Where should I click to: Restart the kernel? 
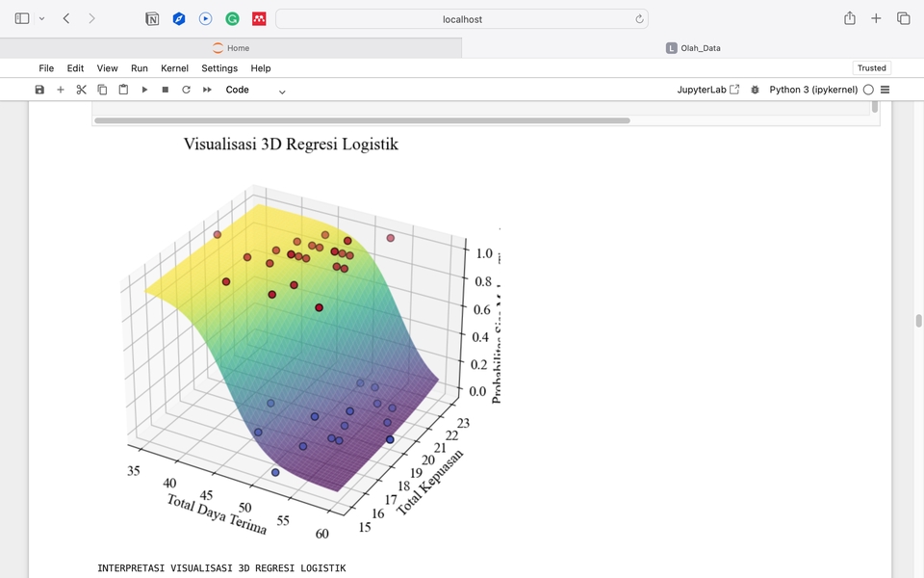(186, 90)
